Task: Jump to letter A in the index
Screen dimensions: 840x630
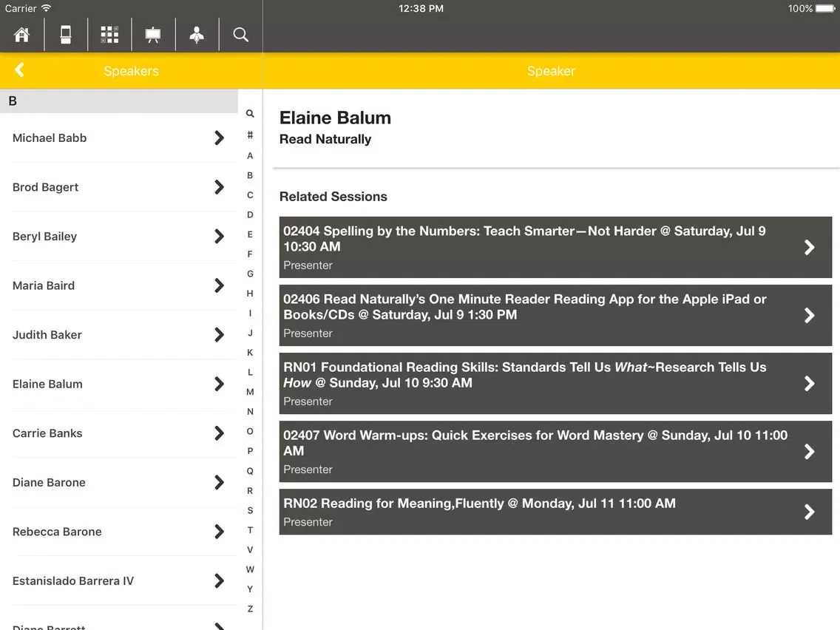Action: click(250, 155)
